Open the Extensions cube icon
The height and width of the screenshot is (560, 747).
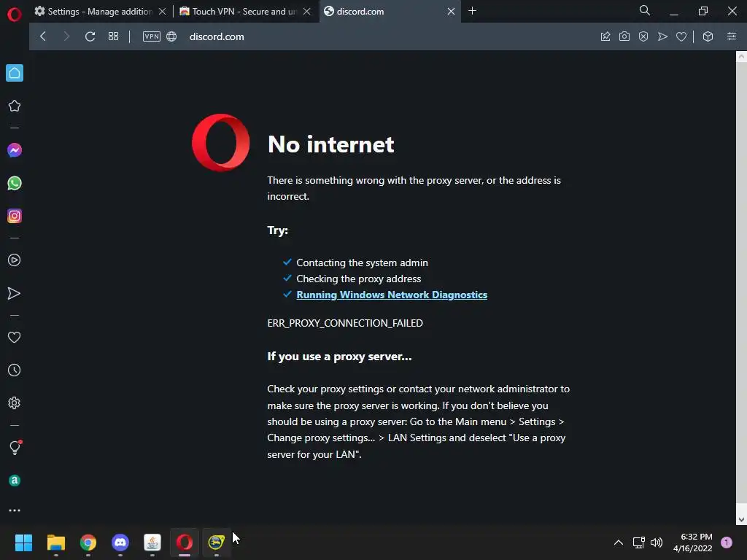coord(708,36)
